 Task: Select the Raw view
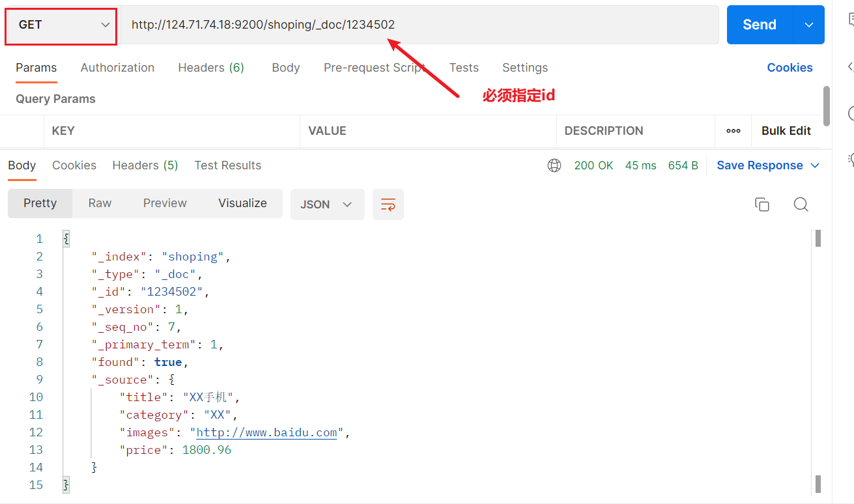click(x=100, y=203)
